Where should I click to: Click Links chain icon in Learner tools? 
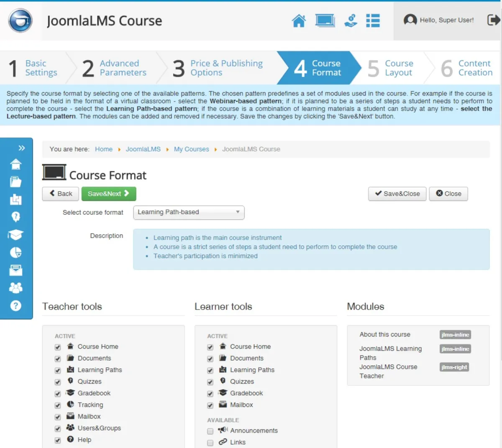[x=223, y=442]
